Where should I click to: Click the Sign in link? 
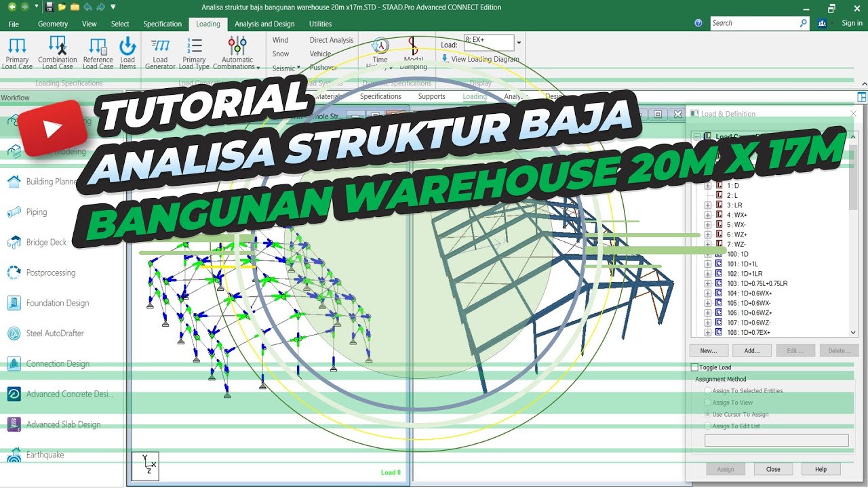(852, 23)
